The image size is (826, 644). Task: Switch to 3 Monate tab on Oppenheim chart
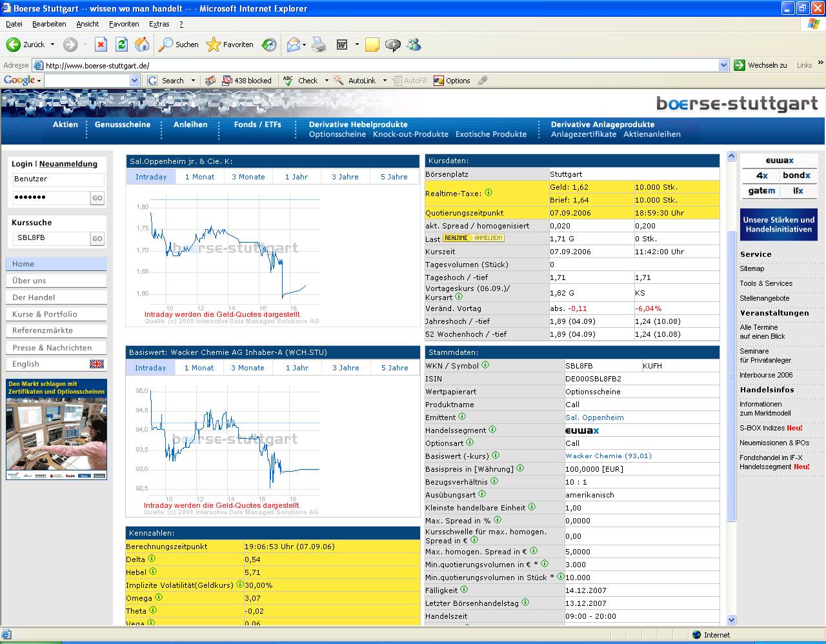click(x=248, y=177)
